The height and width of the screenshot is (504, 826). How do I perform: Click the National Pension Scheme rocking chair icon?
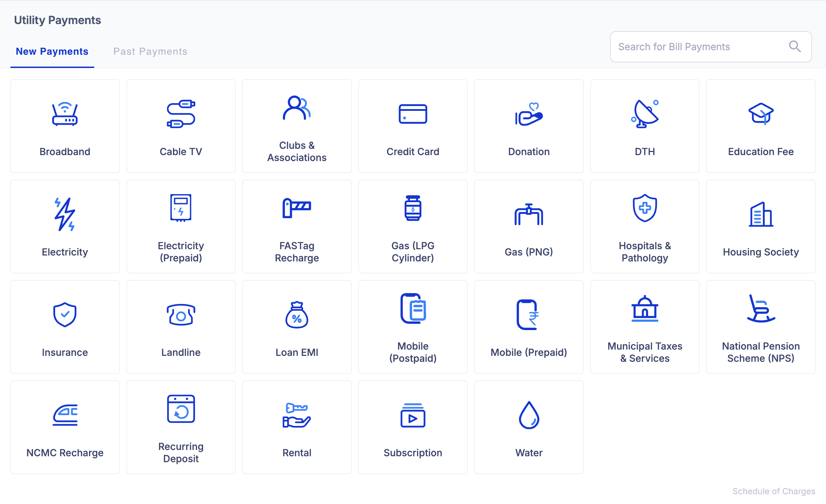pos(760,308)
